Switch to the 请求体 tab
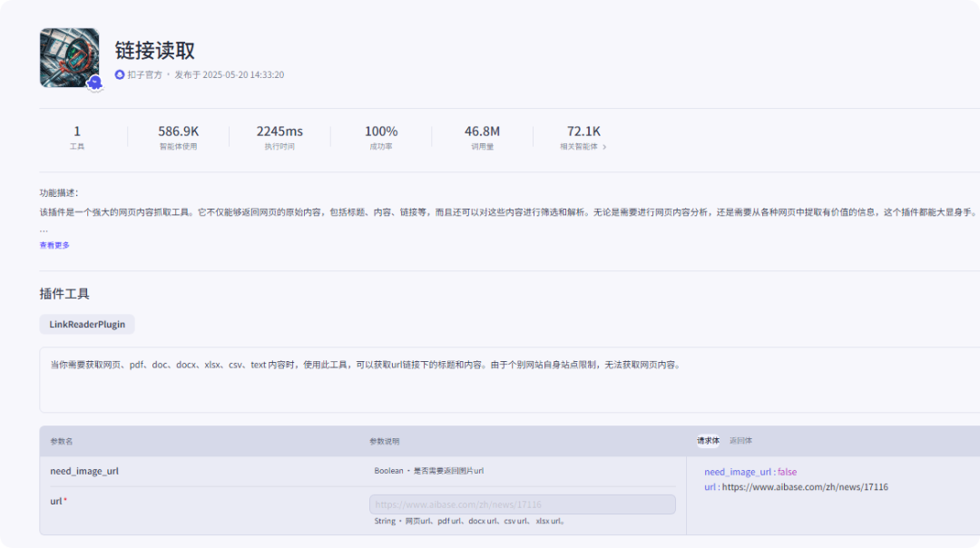This screenshot has height=548, width=980. [x=708, y=441]
